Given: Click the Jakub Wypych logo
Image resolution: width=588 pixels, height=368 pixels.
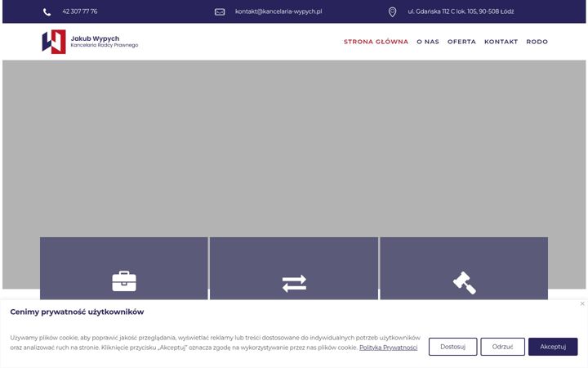Looking at the screenshot, I should coord(90,42).
